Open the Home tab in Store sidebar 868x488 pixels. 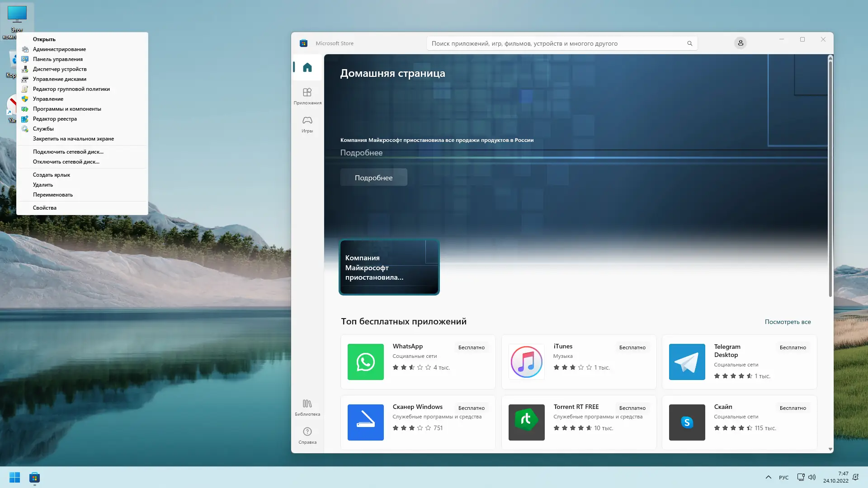[x=307, y=67]
